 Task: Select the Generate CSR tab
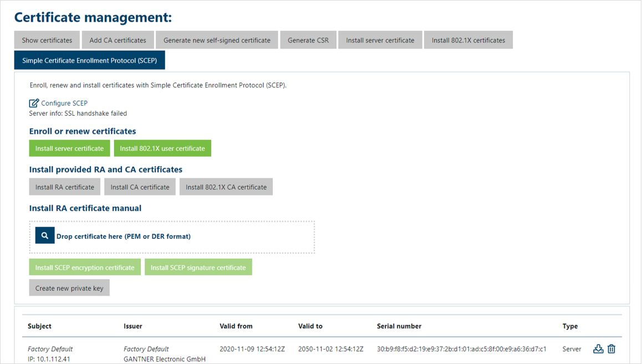click(308, 40)
